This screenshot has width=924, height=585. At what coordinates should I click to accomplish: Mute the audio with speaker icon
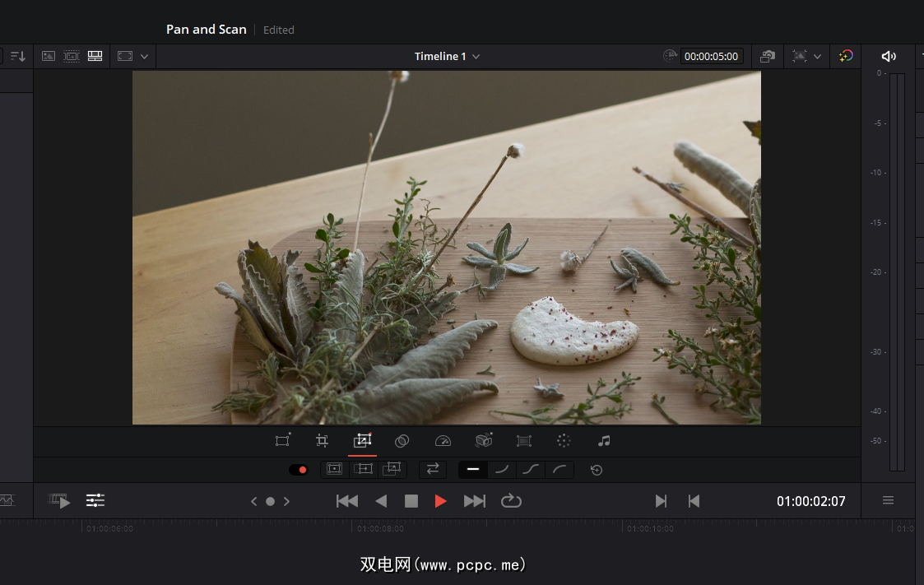[x=889, y=56]
